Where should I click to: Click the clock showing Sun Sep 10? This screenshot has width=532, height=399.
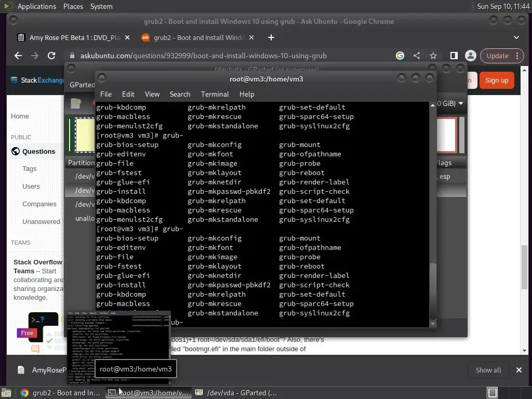tap(503, 6)
